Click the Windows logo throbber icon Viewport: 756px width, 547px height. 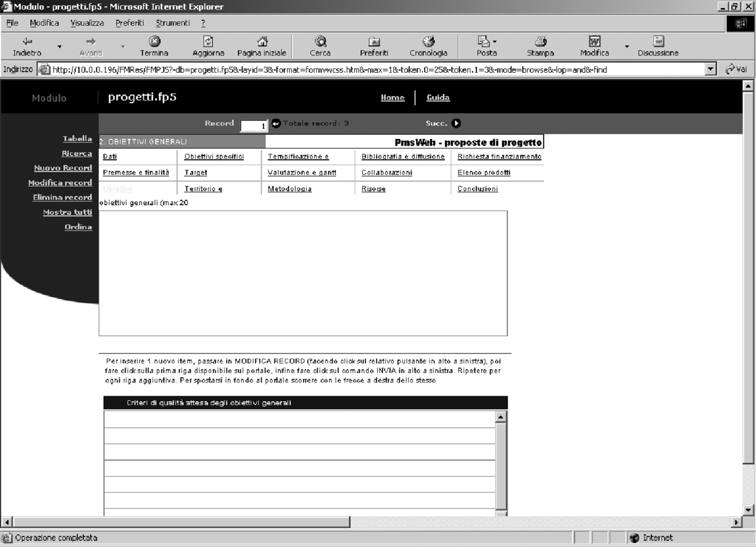point(741,23)
